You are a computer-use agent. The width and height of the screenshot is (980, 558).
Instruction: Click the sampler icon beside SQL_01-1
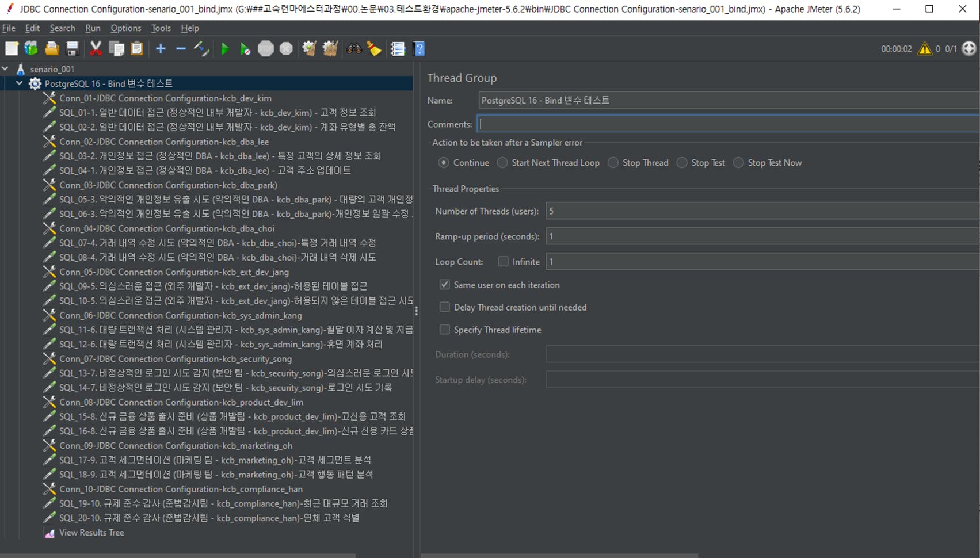pyautogui.click(x=49, y=112)
